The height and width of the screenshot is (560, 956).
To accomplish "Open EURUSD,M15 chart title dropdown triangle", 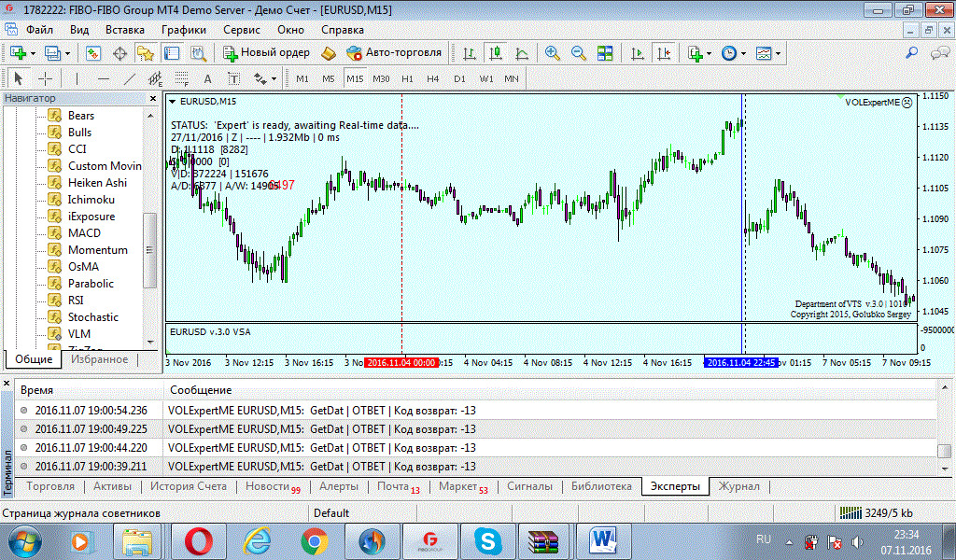I will (x=173, y=102).
